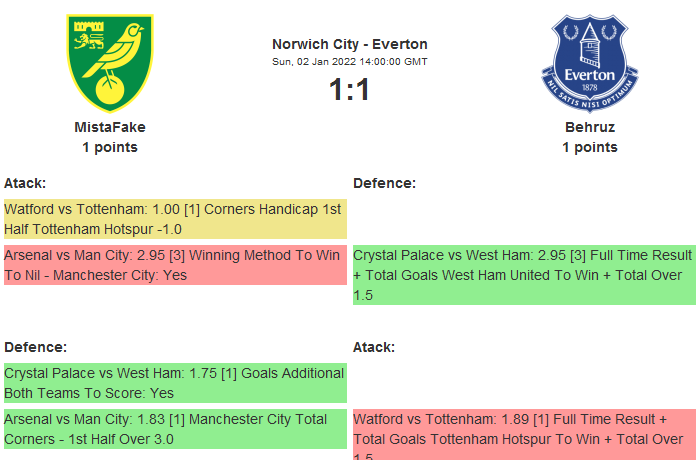Viewport: 700px width, 460px height.
Task: Click the 1:1 match score
Action: [x=350, y=90]
